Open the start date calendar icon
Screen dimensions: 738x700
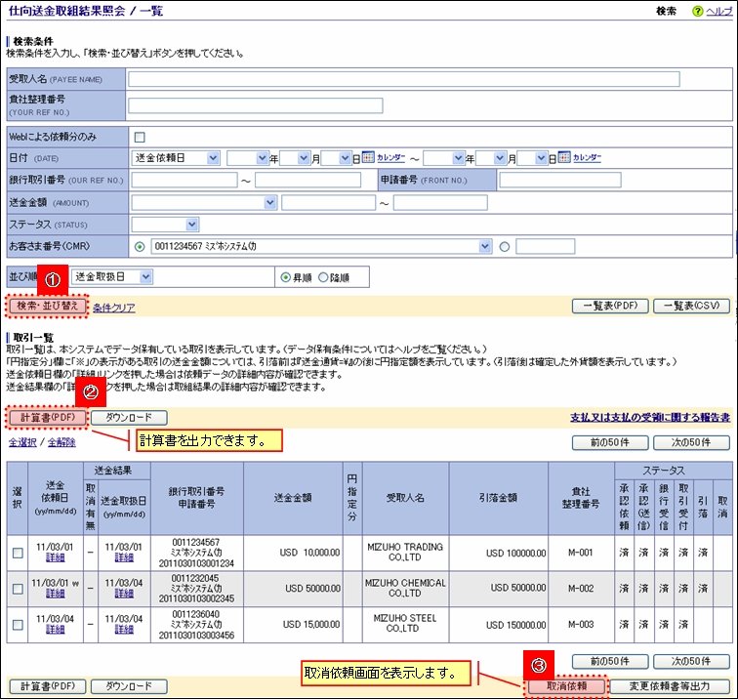coord(368,157)
